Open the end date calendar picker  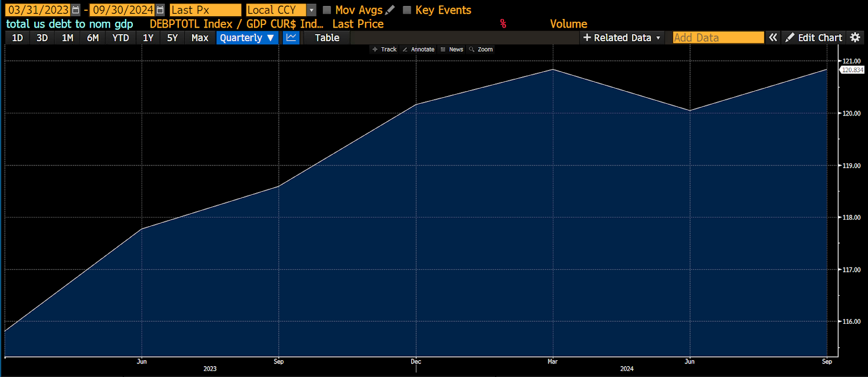coord(160,10)
